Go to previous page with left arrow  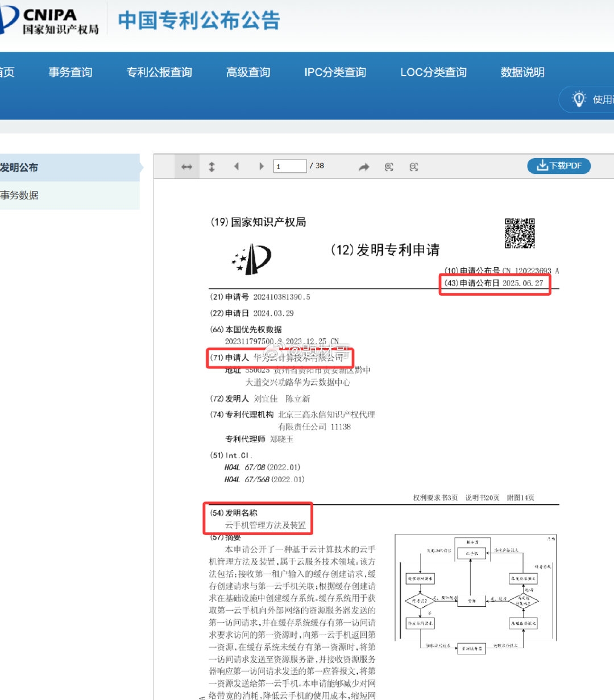click(237, 167)
